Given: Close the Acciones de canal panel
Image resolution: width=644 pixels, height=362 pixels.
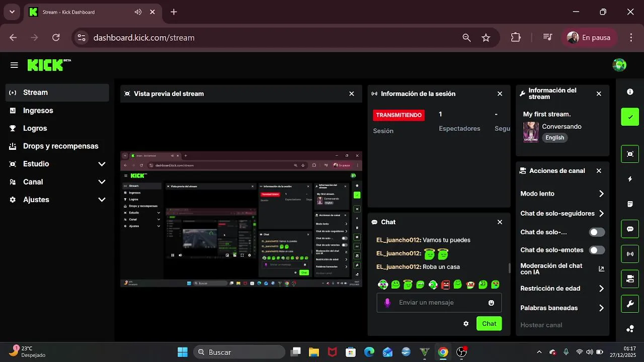Looking at the screenshot, I should click(x=599, y=171).
